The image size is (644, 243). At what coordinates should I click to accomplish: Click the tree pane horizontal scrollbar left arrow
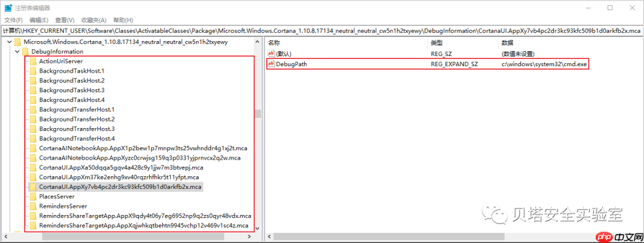click(x=5, y=236)
